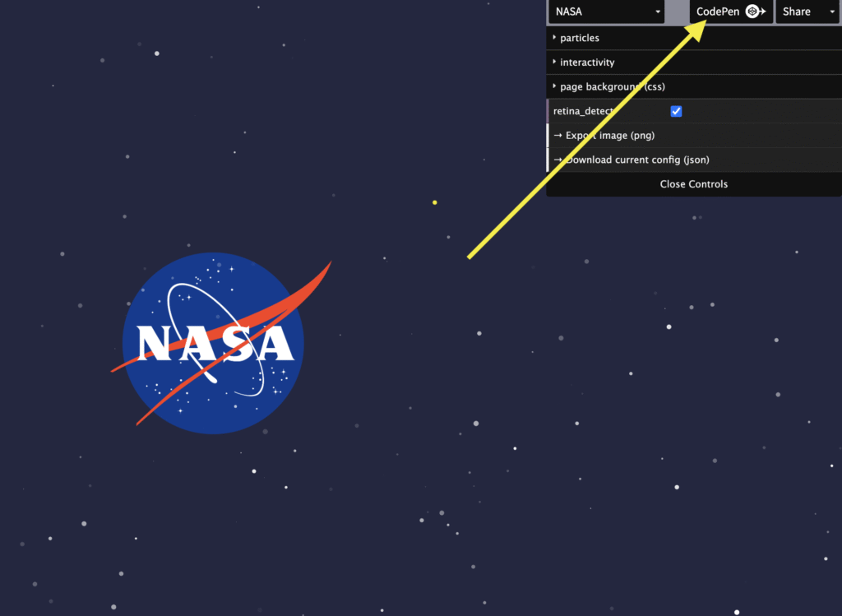Click the caret arrow in the NASA selector
The height and width of the screenshot is (616, 842).
pos(658,12)
